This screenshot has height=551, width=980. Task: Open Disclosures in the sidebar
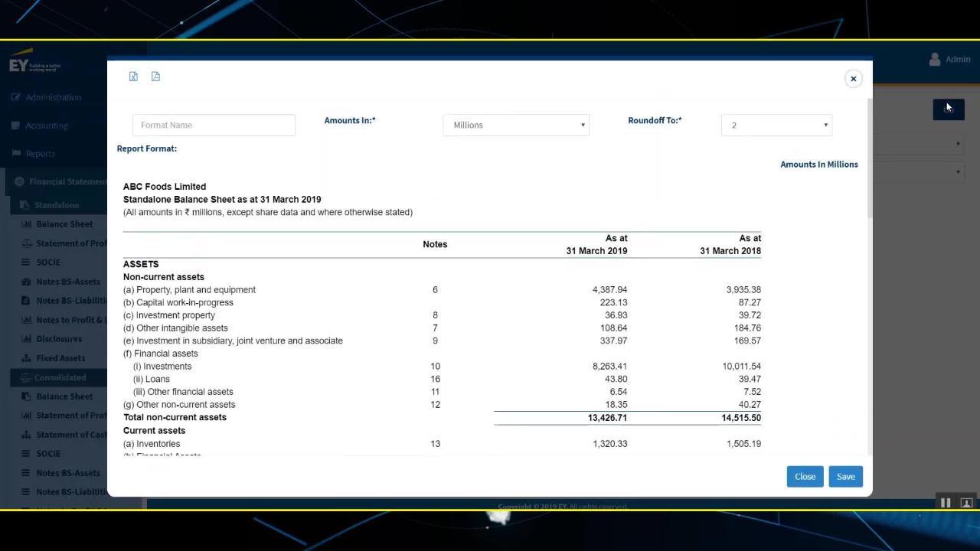[58, 339]
